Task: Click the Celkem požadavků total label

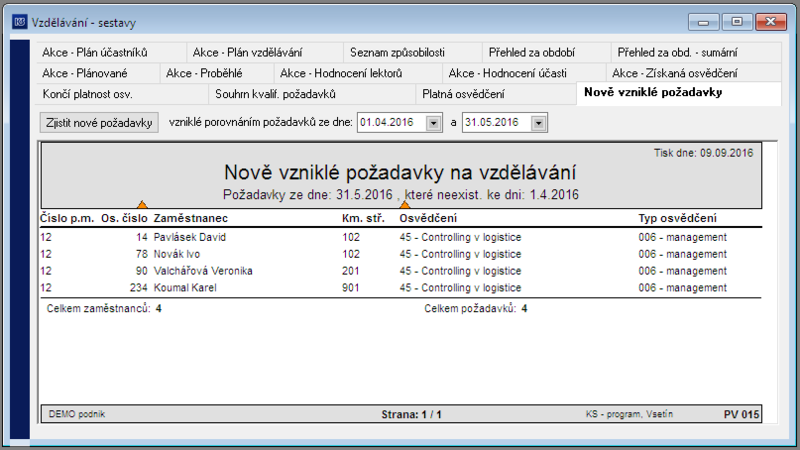Action: [470, 309]
